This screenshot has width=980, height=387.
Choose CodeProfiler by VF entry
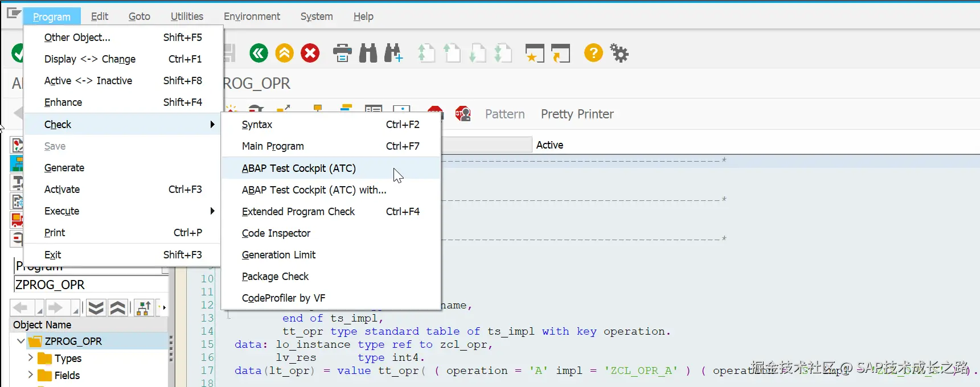tap(331, 298)
